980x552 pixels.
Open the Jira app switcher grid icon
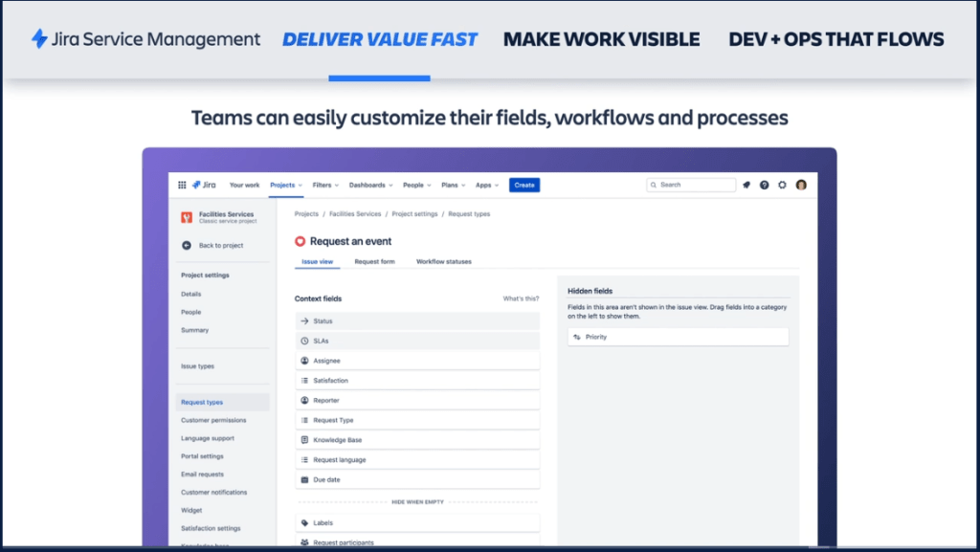pos(182,185)
